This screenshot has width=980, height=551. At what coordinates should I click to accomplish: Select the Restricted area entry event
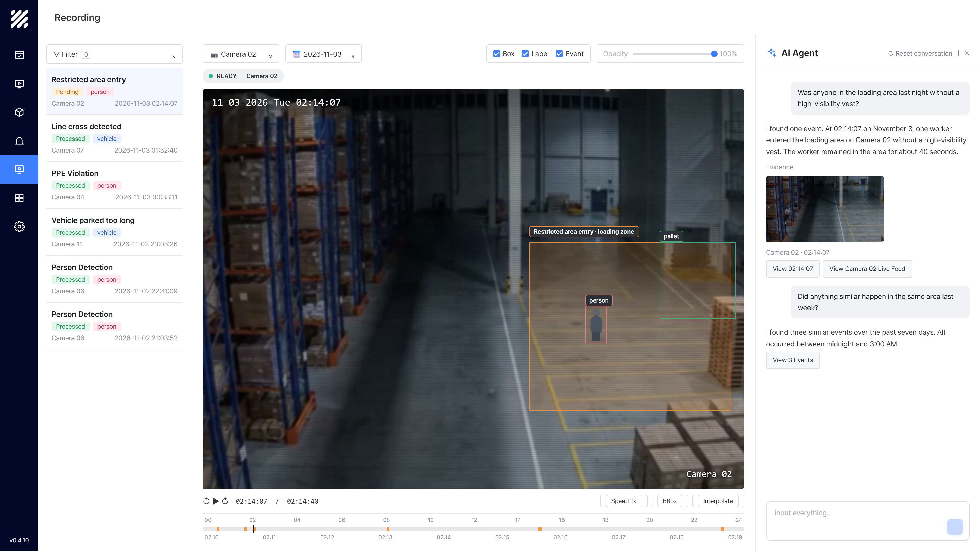115,91
